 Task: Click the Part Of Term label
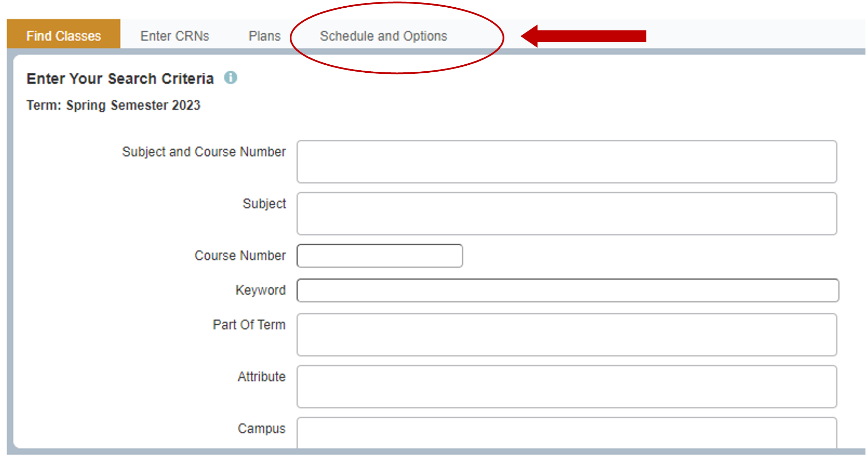tap(249, 325)
